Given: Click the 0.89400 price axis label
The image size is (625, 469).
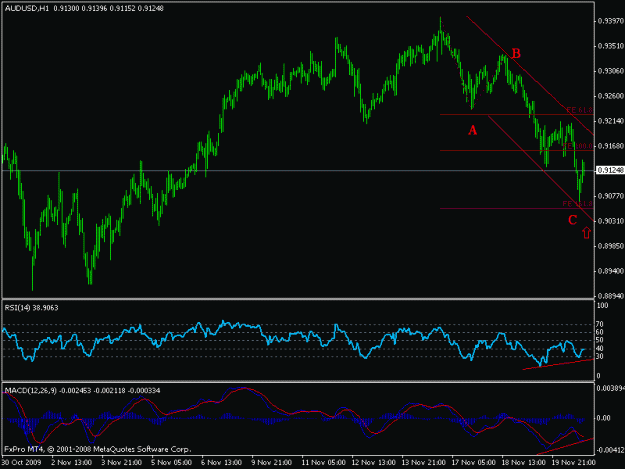Looking at the screenshot, I should pos(611,271).
